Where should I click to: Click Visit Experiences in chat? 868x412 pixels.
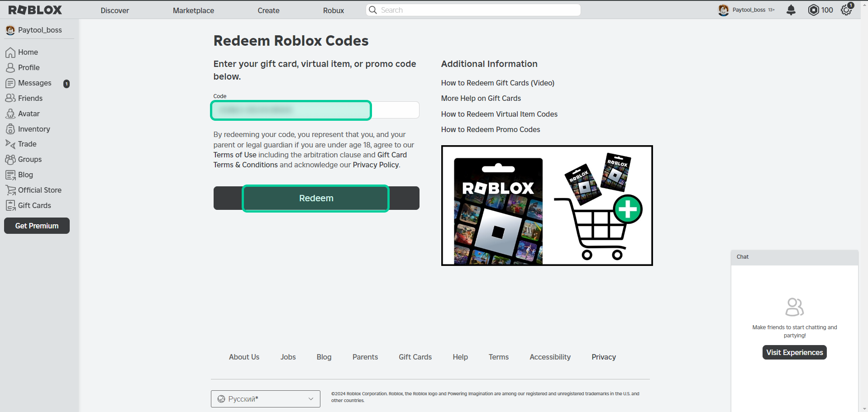point(795,352)
